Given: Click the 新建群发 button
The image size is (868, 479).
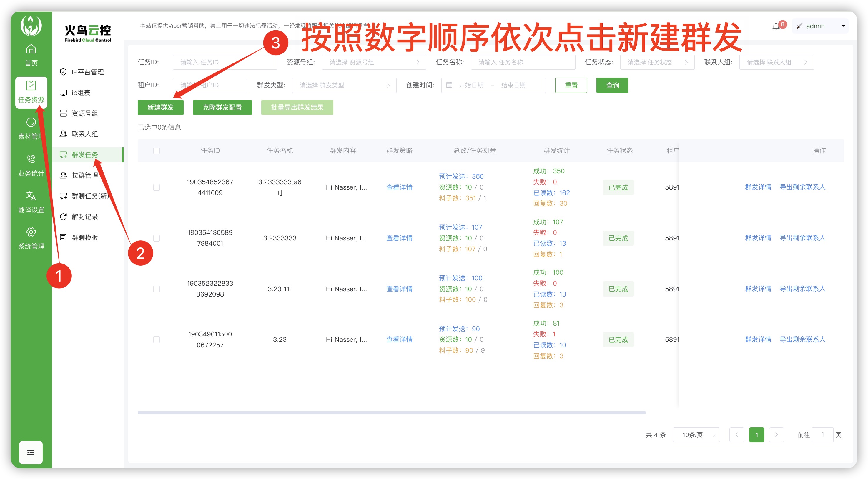Looking at the screenshot, I should tap(160, 107).
